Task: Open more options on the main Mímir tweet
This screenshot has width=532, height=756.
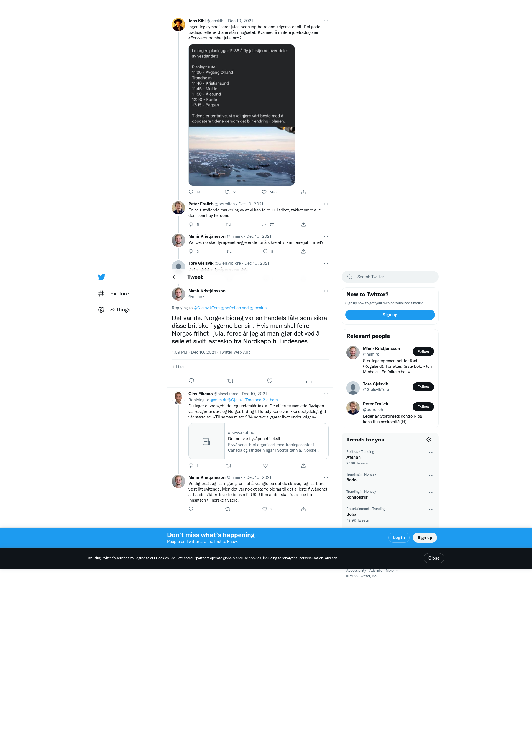Action: [326, 291]
